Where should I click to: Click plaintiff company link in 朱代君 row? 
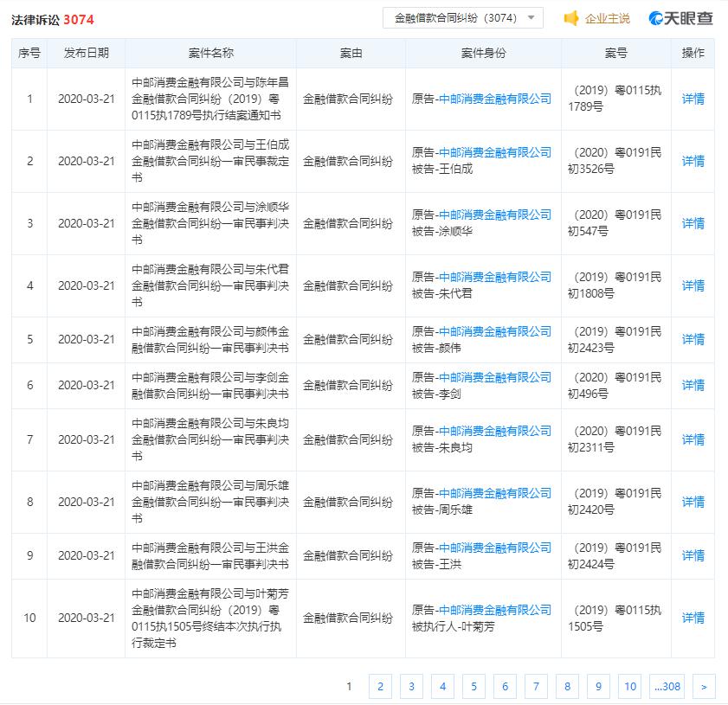pyautogui.click(x=495, y=277)
